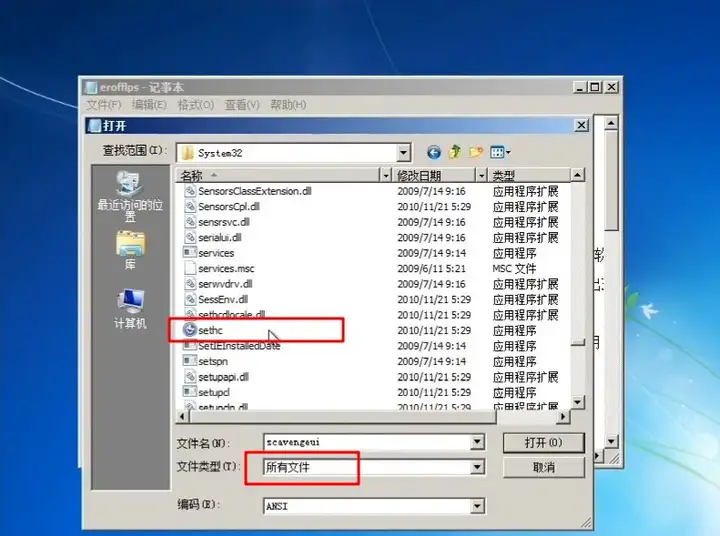
Task: Open the View menu icon in dialog toolbar
Action: coord(500,152)
